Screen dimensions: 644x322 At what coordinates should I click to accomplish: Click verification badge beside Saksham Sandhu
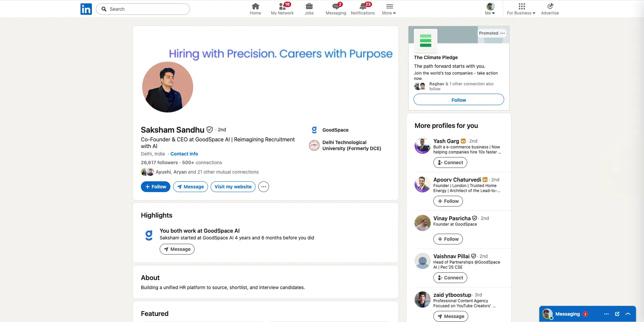(210, 130)
